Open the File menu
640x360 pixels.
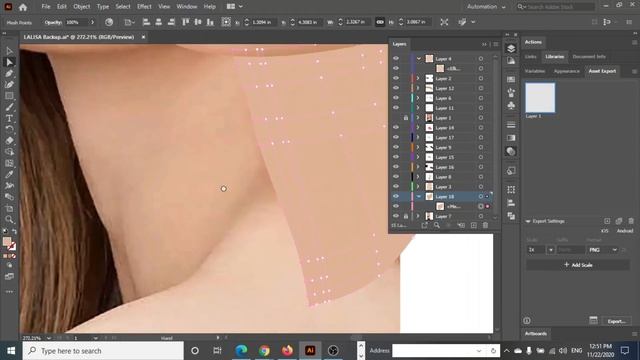point(46,7)
